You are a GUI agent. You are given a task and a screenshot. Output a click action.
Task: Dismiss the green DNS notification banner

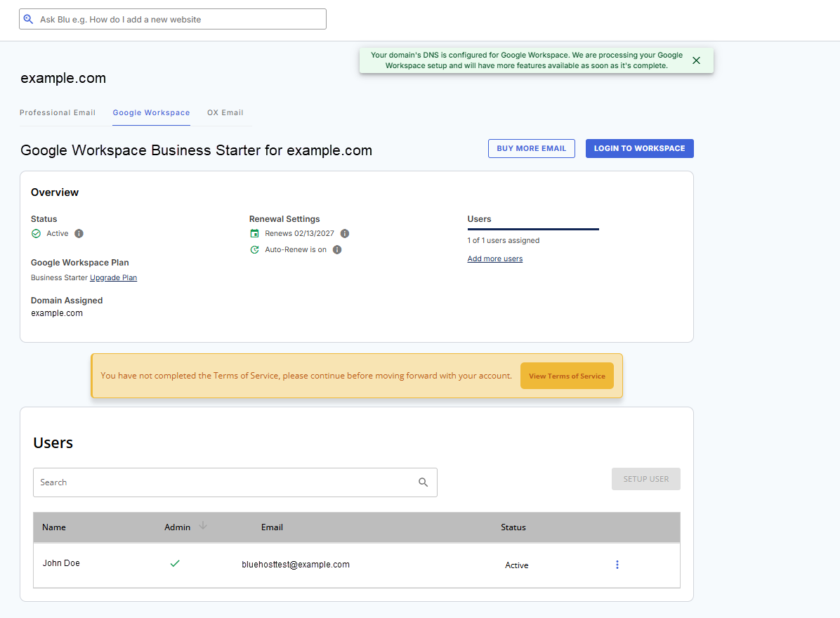696,60
